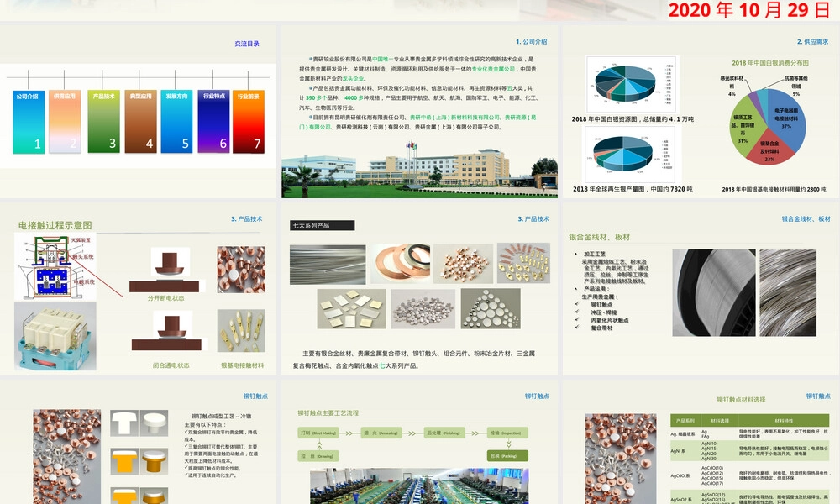Select the triangular pile of silver discs image
Viewport: 840px width, 504px height.
[x=491, y=308]
